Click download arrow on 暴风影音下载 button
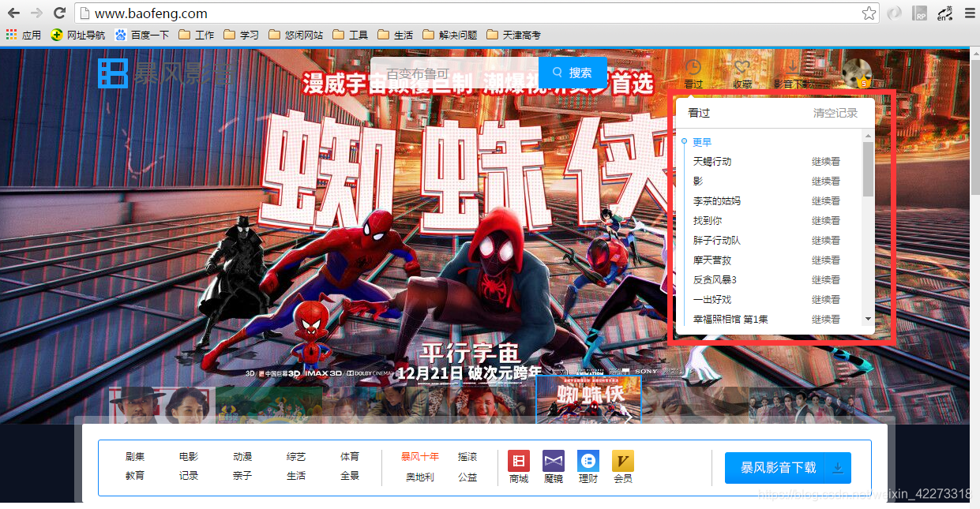This screenshot has height=509, width=980. point(838,468)
